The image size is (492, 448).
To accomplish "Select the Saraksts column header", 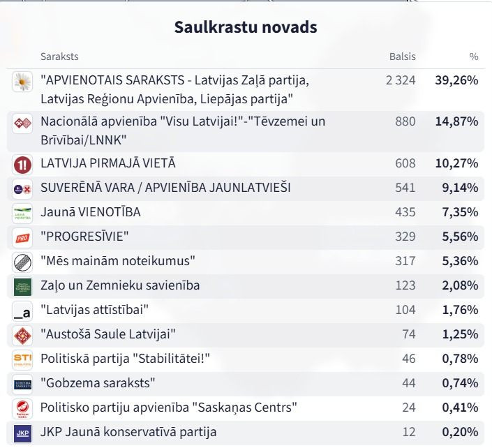I will pyautogui.click(x=59, y=57).
